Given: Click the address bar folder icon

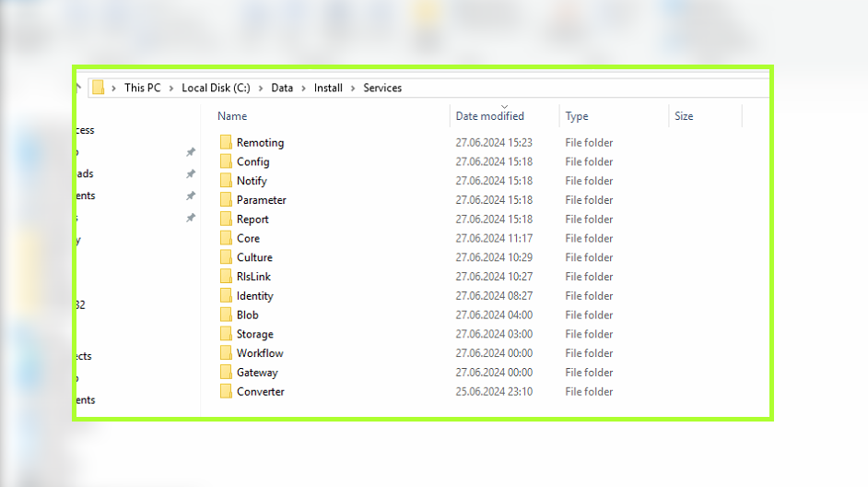Looking at the screenshot, I should click(98, 88).
